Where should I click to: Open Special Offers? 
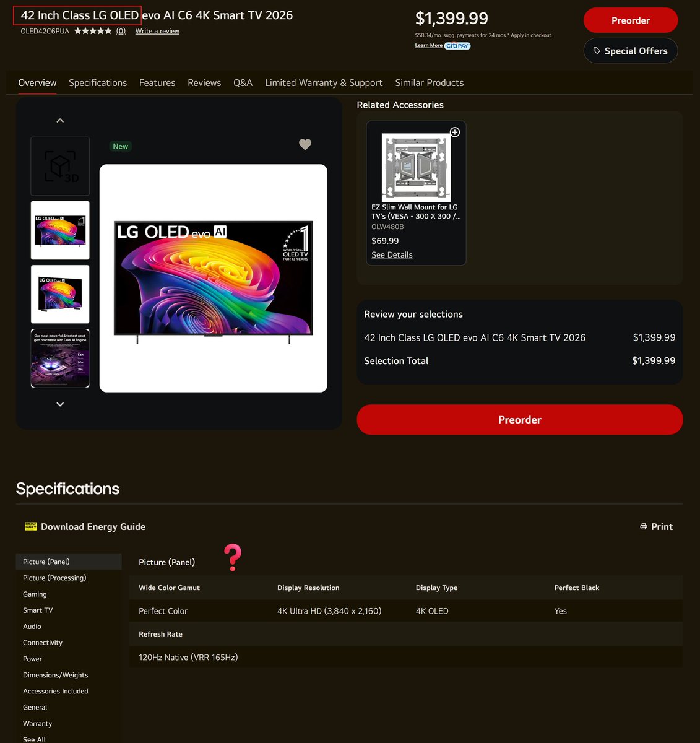click(x=631, y=51)
